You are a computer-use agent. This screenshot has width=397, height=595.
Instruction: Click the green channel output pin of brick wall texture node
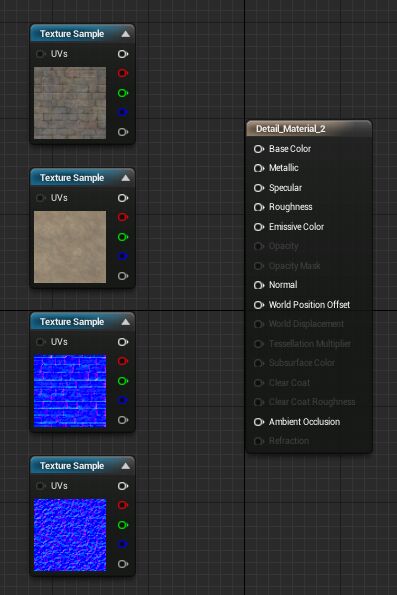click(x=123, y=93)
